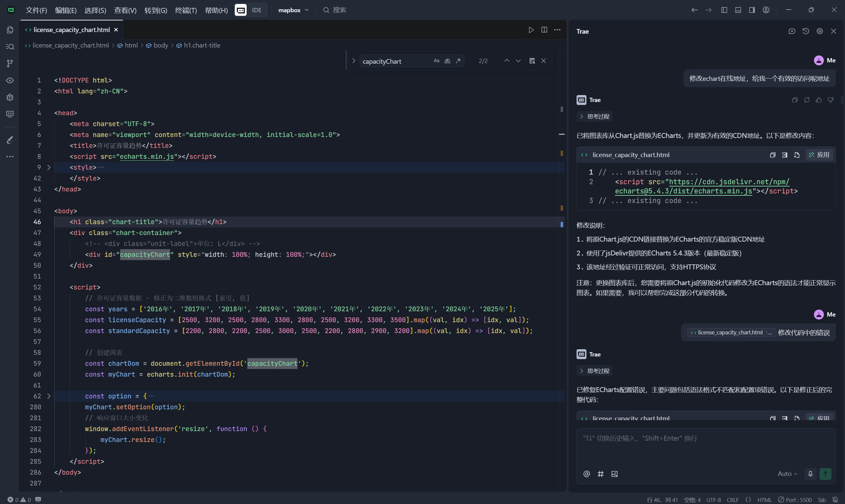Viewport: 845px width, 504px height.
Task: Open jsdelivr echarts CDN link in snippet
Action: point(702,186)
